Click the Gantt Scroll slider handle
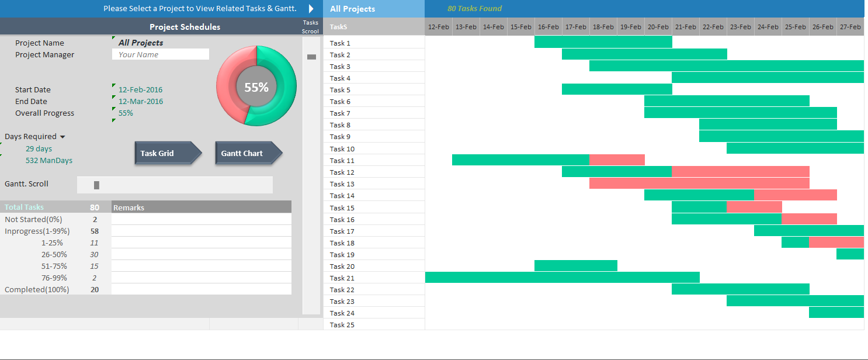868x360 pixels. click(96, 185)
